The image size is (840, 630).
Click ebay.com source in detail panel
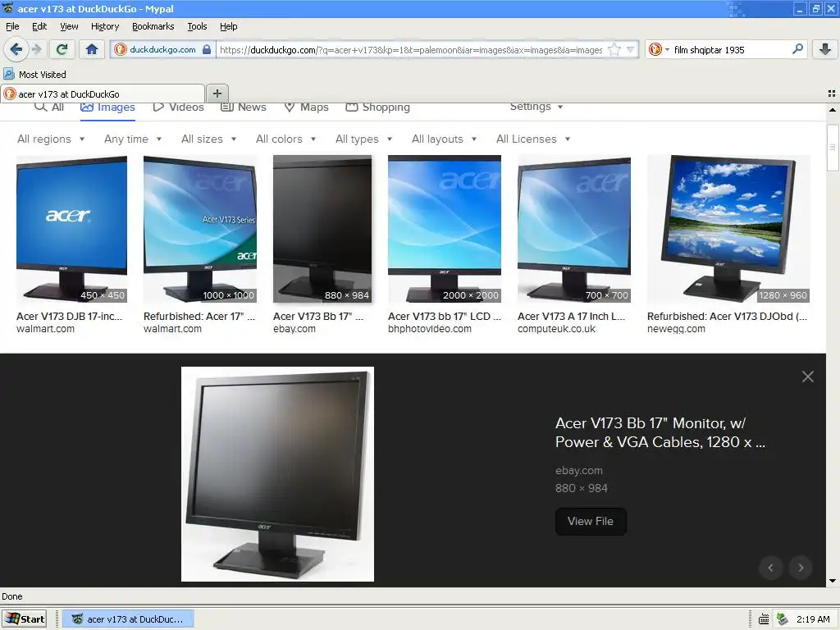(578, 470)
